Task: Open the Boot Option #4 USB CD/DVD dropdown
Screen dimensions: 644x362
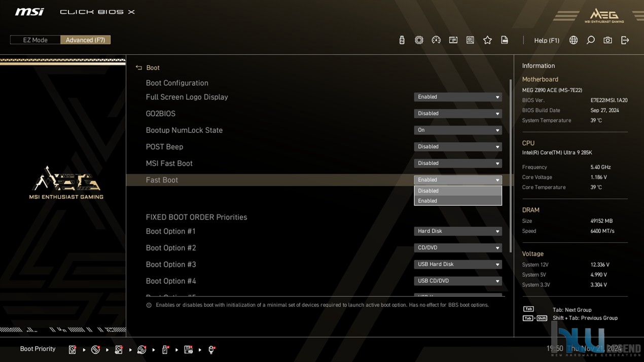Action: (458, 281)
